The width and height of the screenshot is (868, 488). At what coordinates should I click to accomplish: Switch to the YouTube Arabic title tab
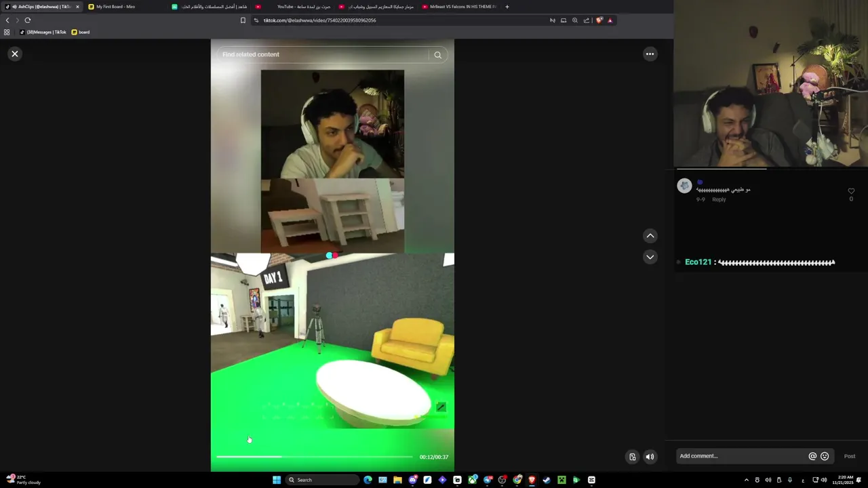(x=293, y=7)
